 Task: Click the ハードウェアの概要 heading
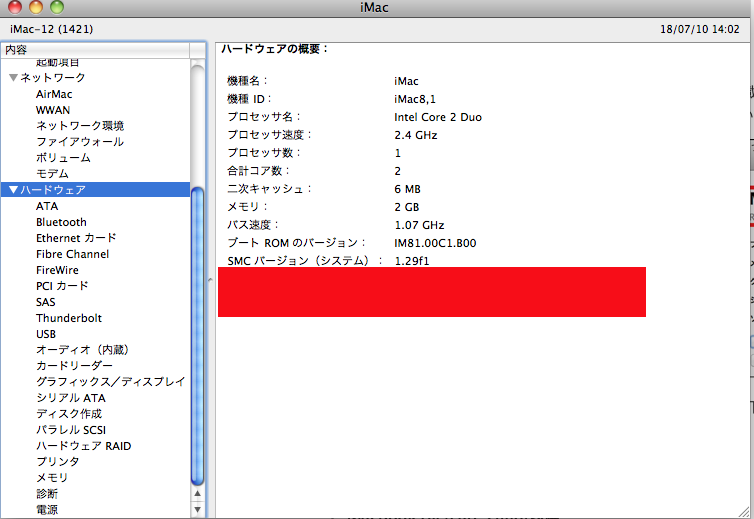(274, 49)
